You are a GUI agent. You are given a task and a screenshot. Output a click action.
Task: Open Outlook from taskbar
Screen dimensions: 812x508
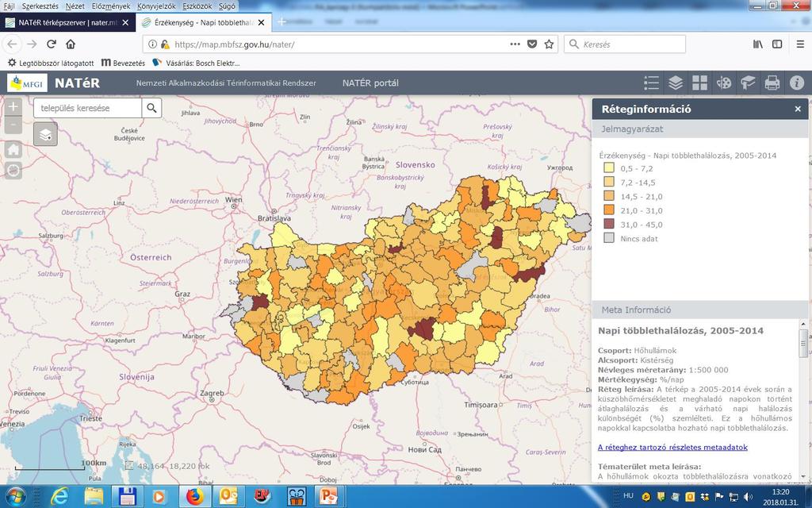tap(228, 497)
